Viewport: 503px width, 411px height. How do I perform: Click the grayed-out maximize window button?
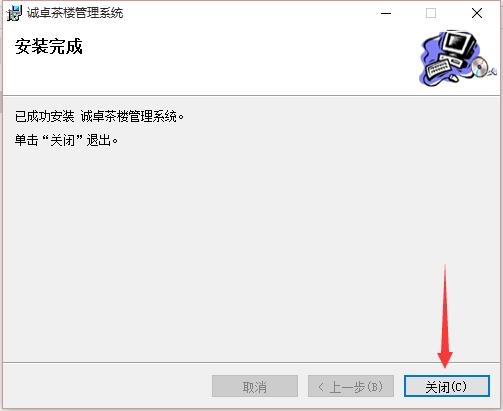pyautogui.click(x=431, y=13)
